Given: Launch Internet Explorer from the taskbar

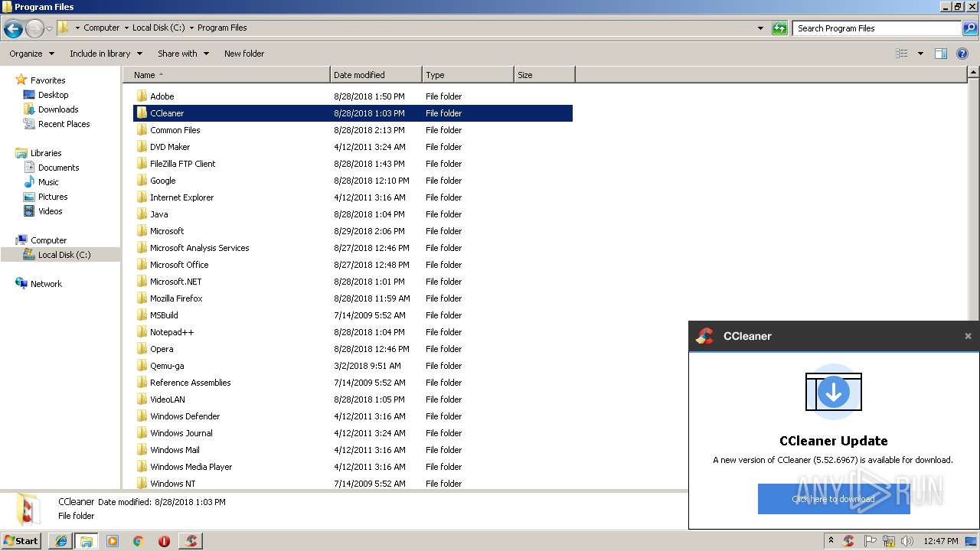Looking at the screenshot, I should 61,541.
